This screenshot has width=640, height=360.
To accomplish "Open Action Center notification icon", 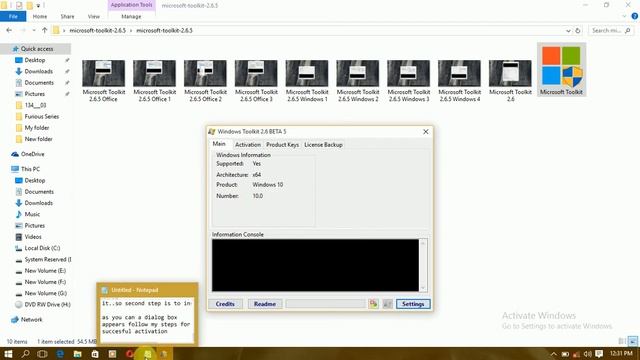I will [x=599, y=353].
